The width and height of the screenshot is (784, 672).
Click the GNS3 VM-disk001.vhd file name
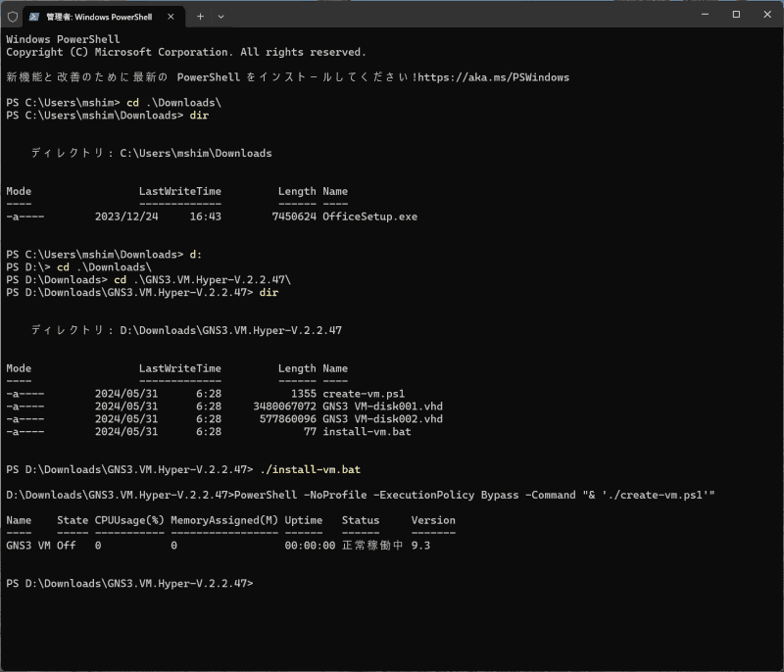382,407
